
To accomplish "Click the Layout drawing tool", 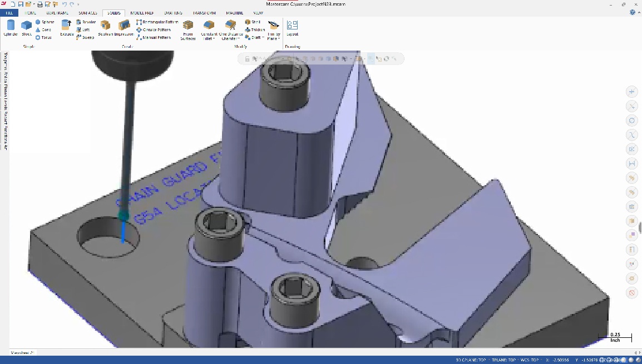I will pos(292,27).
